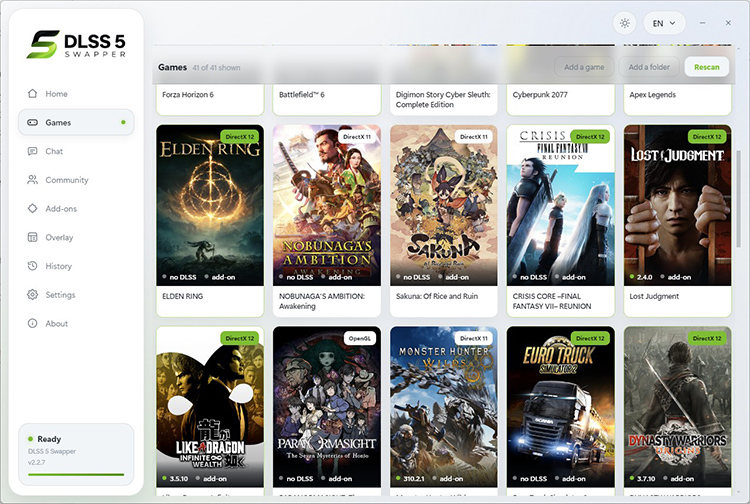
Task: Go to the Chat section label
Action: pos(54,151)
